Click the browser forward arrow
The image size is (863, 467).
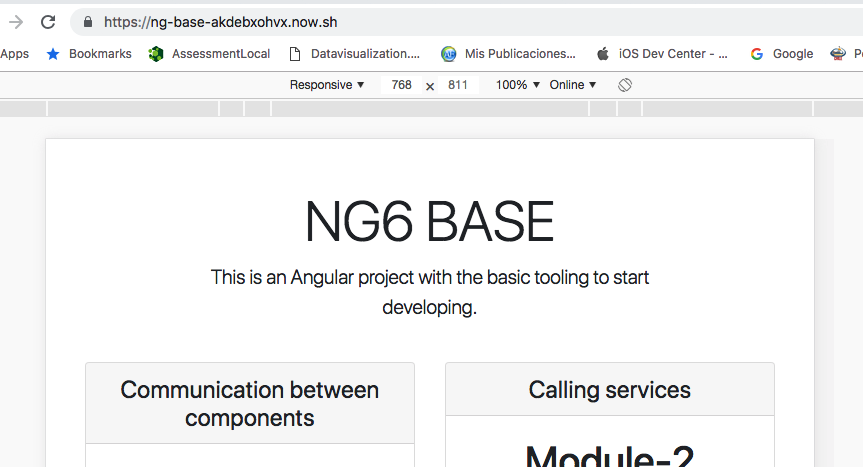(16, 22)
